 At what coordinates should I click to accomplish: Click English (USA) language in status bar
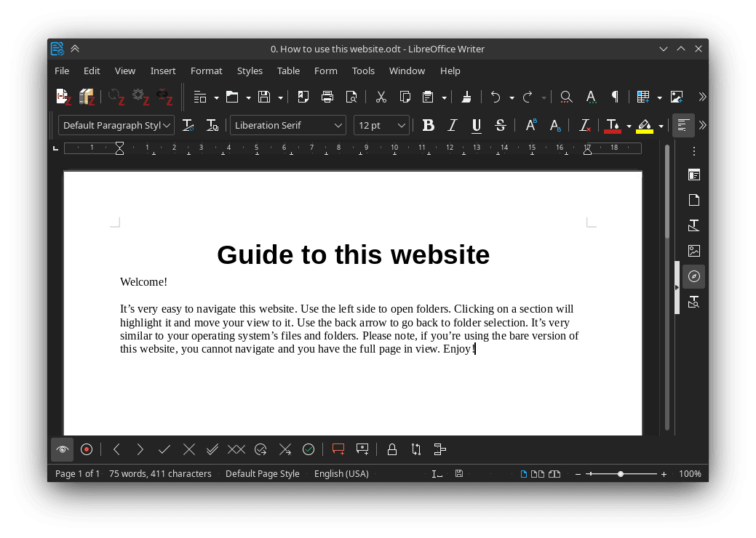(x=341, y=473)
